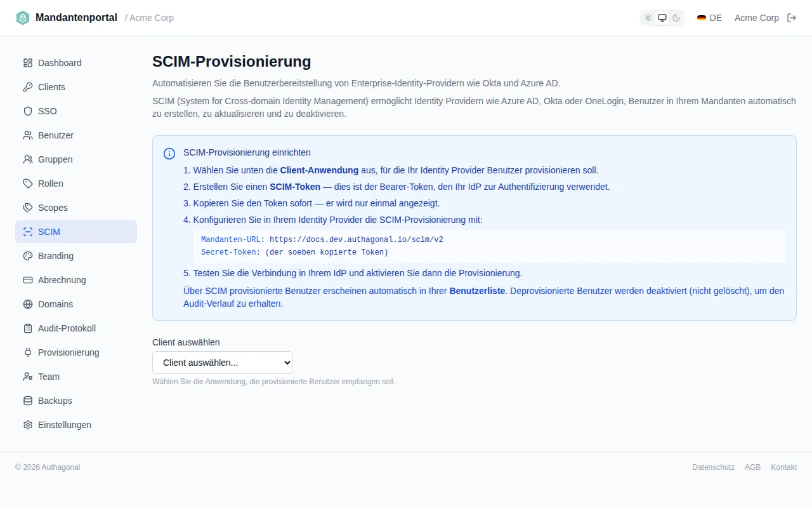This screenshot has height=508, width=812.
Task: Open Abrechnung billing label
Action: (x=62, y=280)
